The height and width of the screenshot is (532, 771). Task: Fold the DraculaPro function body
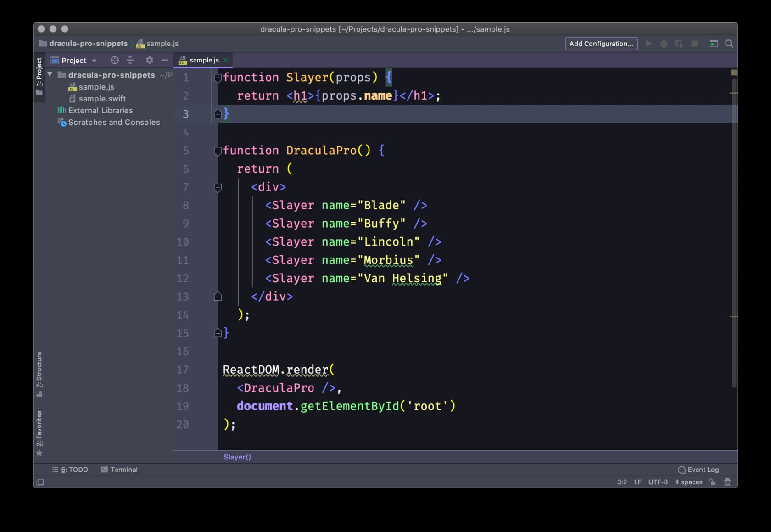[x=218, y=151]
